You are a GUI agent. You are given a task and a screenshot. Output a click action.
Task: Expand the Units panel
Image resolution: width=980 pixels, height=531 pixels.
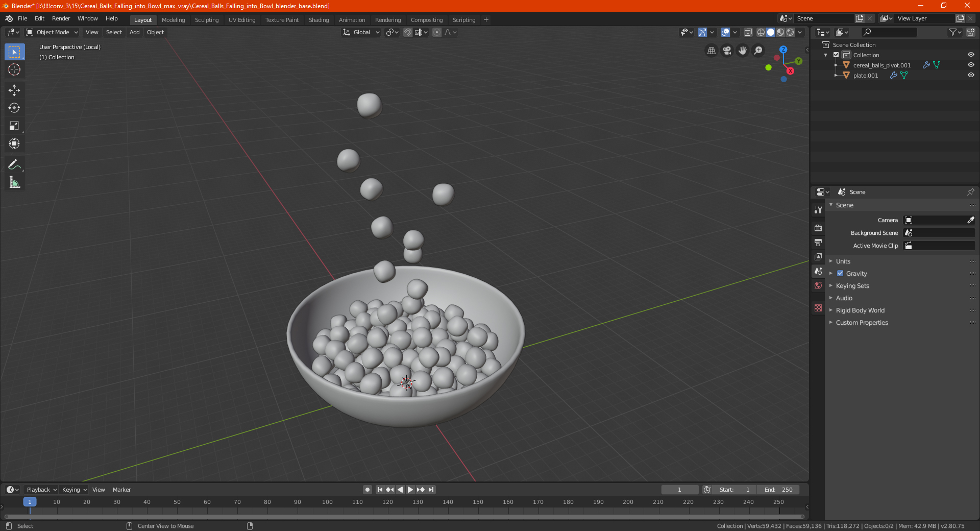click(843, 261)
